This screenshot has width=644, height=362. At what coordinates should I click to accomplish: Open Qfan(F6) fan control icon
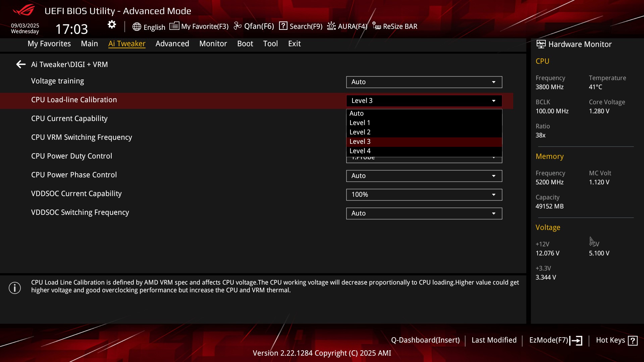[237, 26]
